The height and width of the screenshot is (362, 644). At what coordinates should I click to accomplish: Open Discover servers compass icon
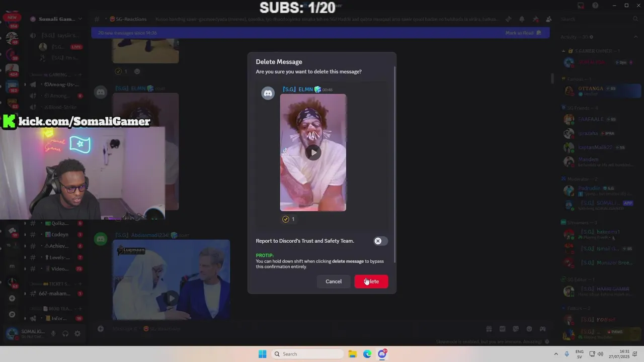point(12,315)
